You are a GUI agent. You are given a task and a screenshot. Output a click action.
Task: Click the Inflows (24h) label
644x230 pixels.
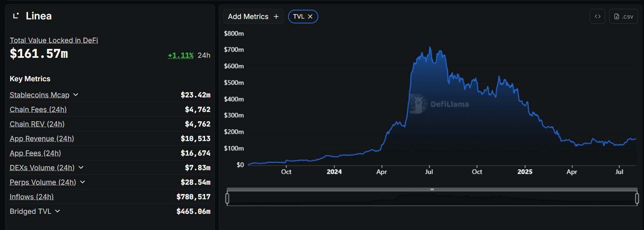(32, 197)
